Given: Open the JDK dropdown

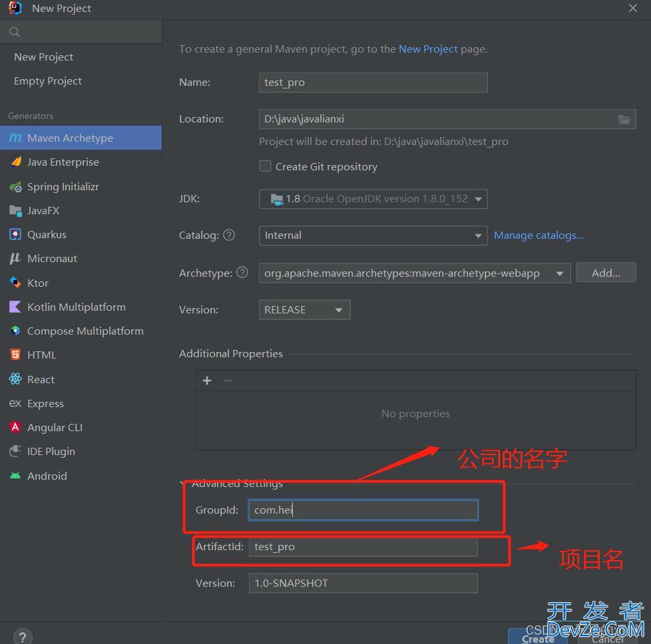Looking at the screenshot, I should (x=373, y=199).
